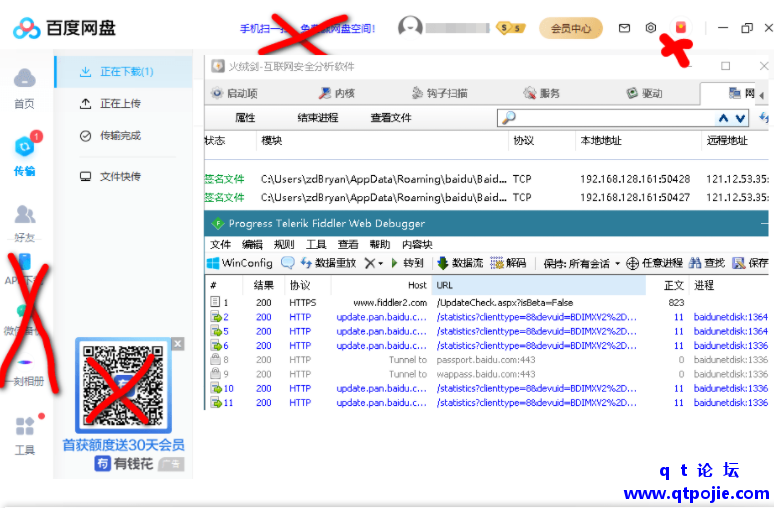Image resolution: width=774 pixels, height=508 pixels.
Task: Open the Tools sidebar icon
Action: point(24,427)
